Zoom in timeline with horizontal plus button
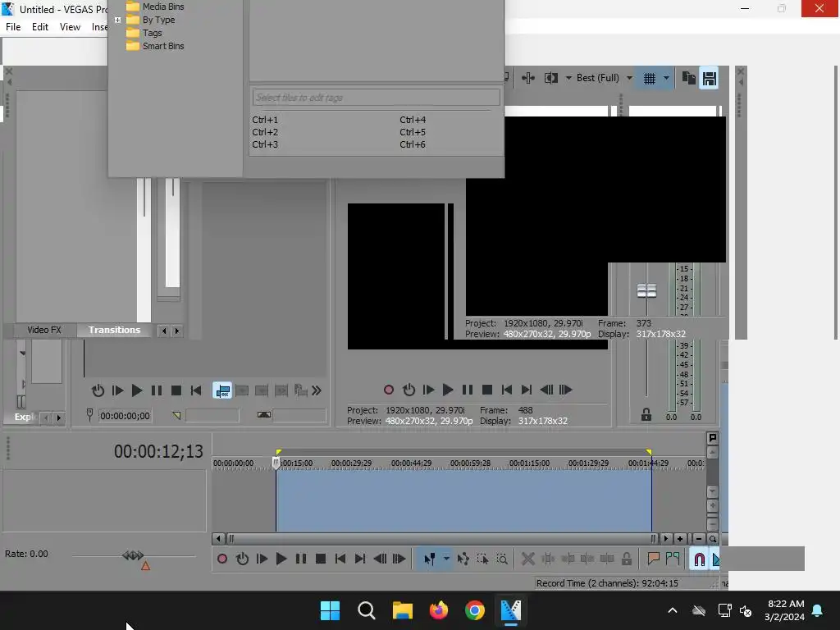The width and height of the screenshot is (840, 630). [680, 539]
